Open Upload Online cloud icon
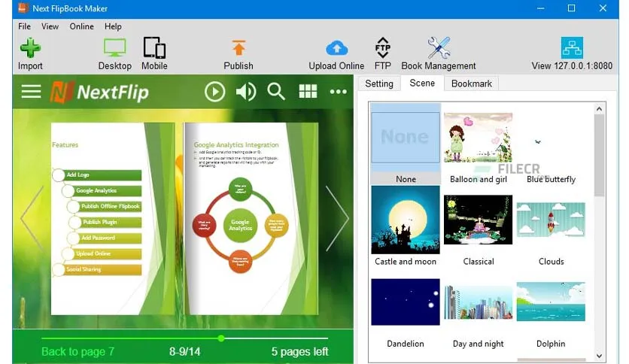 point(336,48)
